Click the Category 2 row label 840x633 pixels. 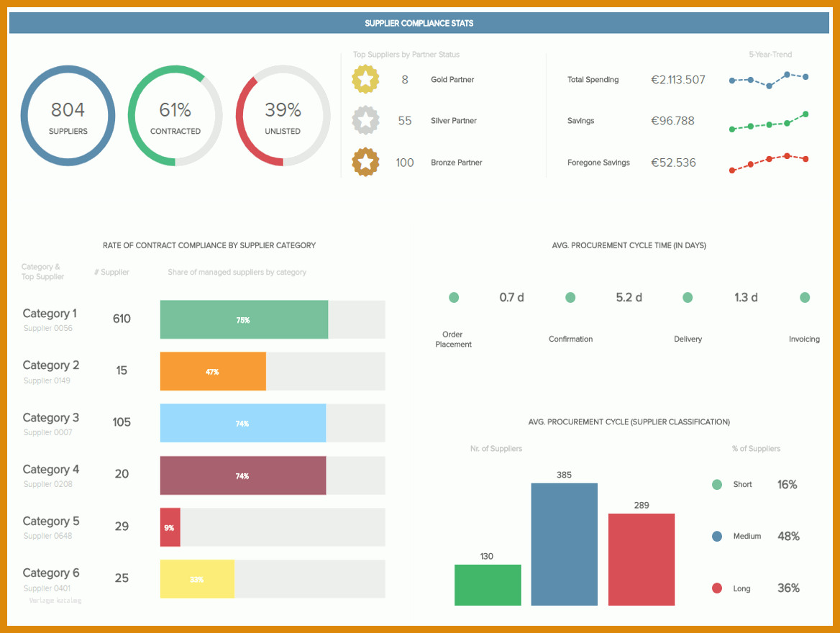tap(51, 365)
